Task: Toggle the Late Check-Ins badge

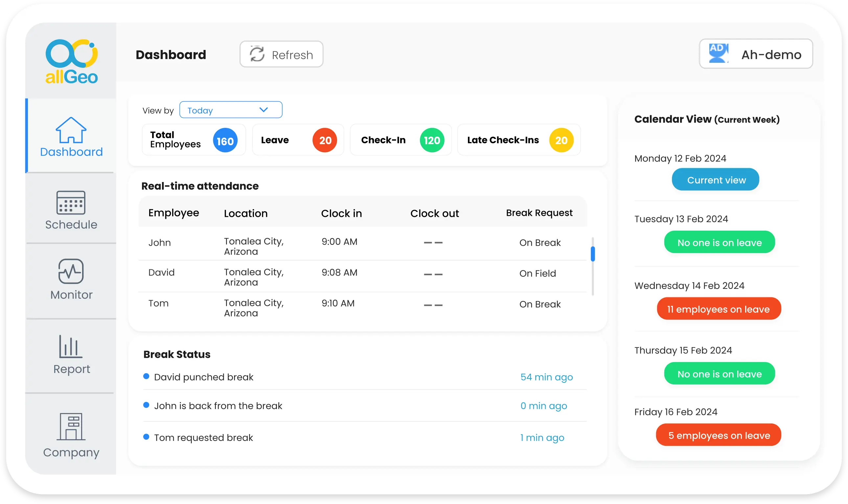Action: (x=561, y=140)
